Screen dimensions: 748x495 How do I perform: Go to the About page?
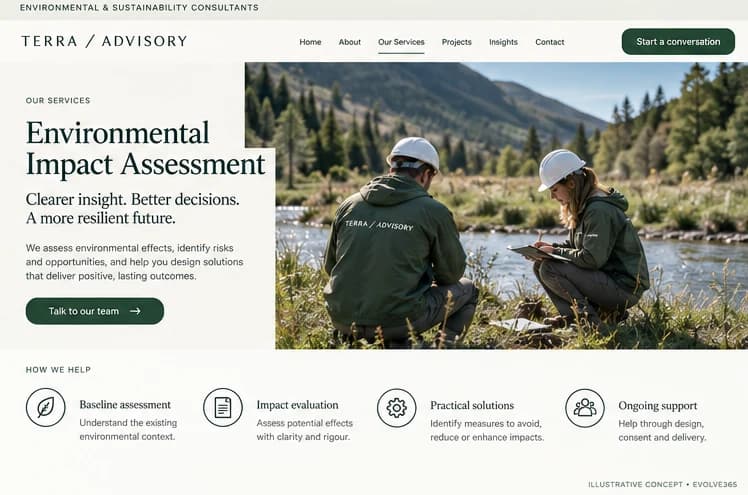(350, 42)
